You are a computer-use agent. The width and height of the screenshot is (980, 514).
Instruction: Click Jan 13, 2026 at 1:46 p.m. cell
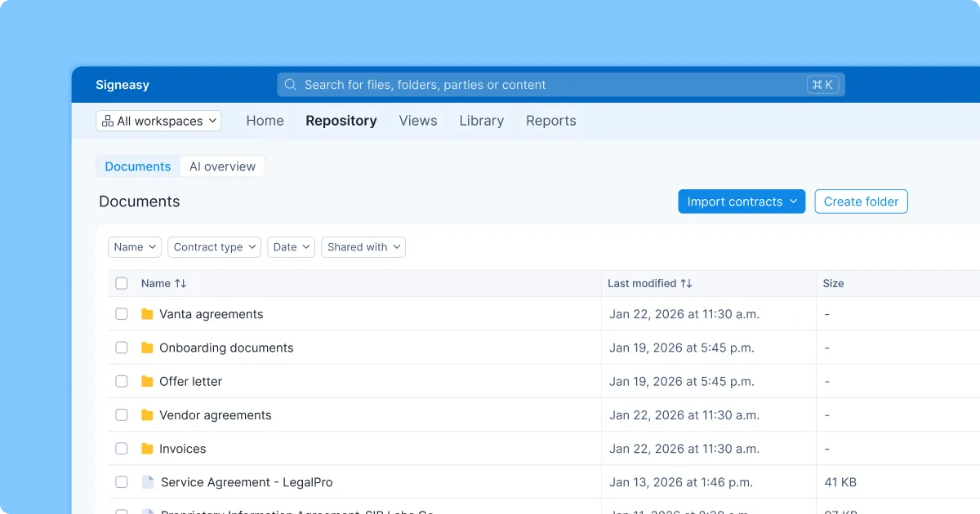click(681, 482)
